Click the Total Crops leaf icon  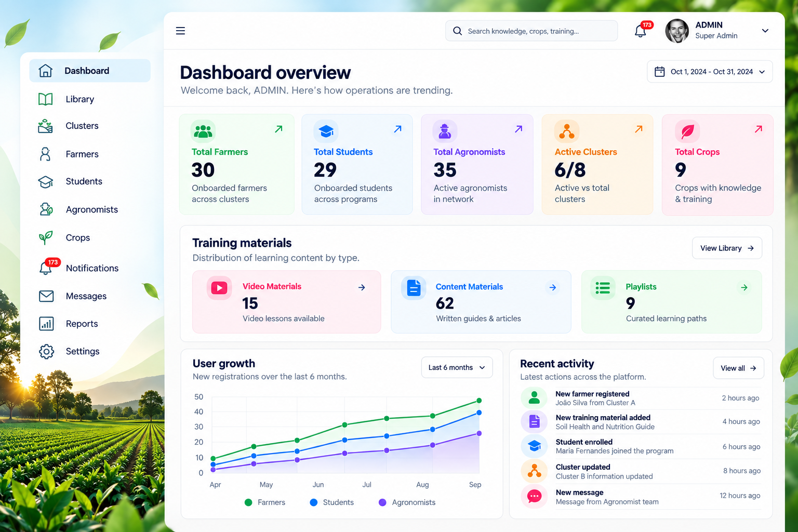click(687, 131)
